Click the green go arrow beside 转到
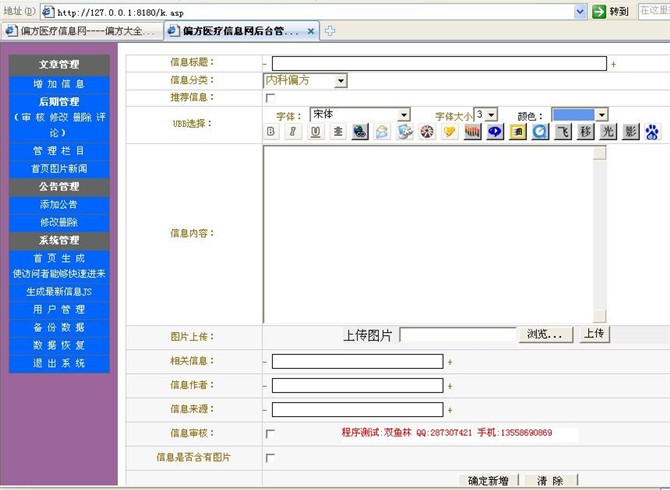Image resolution: width=670 pixels, height=490 pixels. click(599, 12)
